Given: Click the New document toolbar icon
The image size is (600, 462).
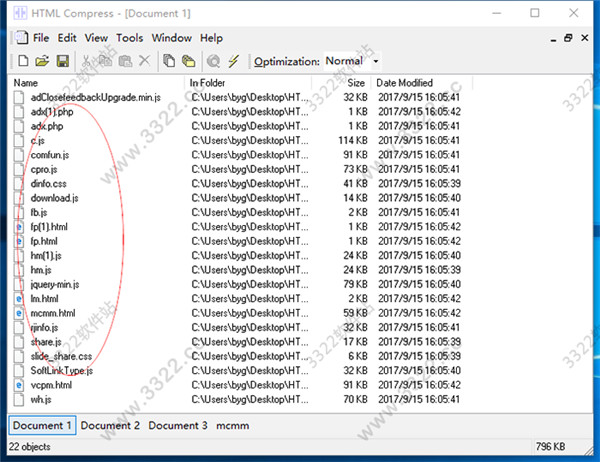Looking at the screenshot, I should coord(23,61).
